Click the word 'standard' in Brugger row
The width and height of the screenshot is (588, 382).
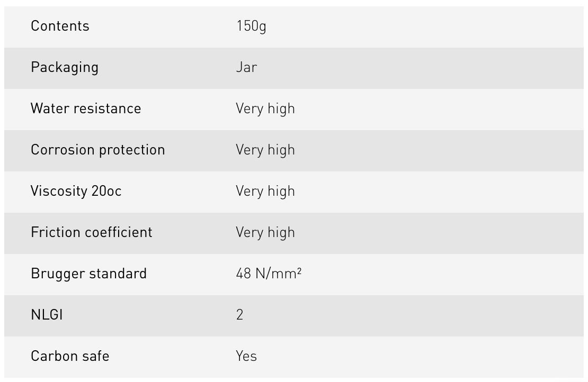coord(118,274)
